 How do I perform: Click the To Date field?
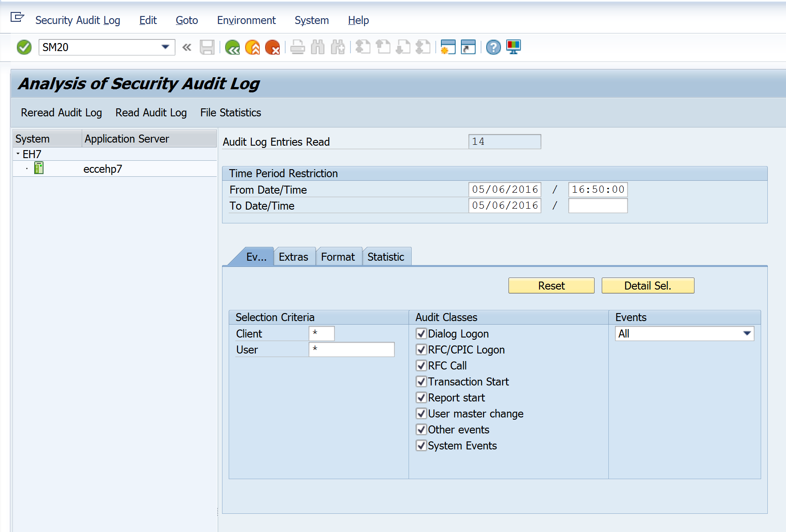click(505, 206)
